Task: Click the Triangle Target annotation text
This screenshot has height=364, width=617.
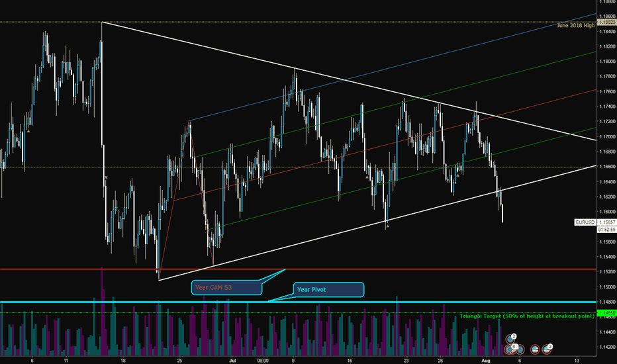Action: pyautogui.click(x=527, y=316)
